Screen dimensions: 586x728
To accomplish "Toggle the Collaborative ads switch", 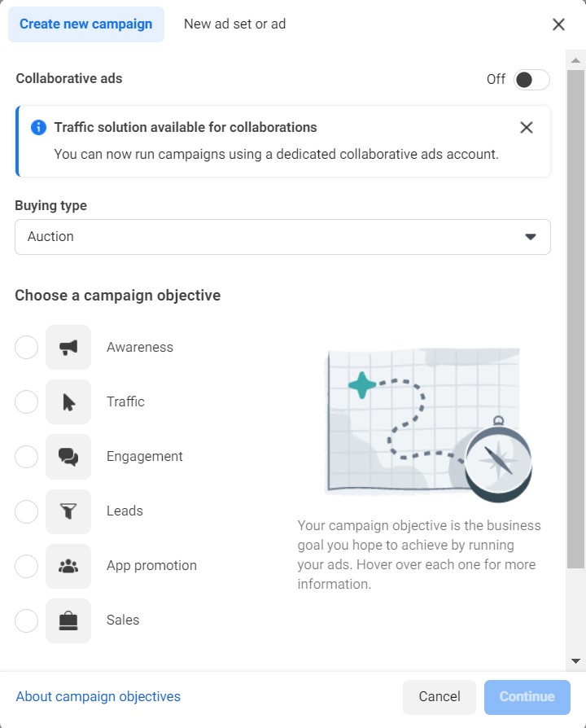I will (531, 79).
